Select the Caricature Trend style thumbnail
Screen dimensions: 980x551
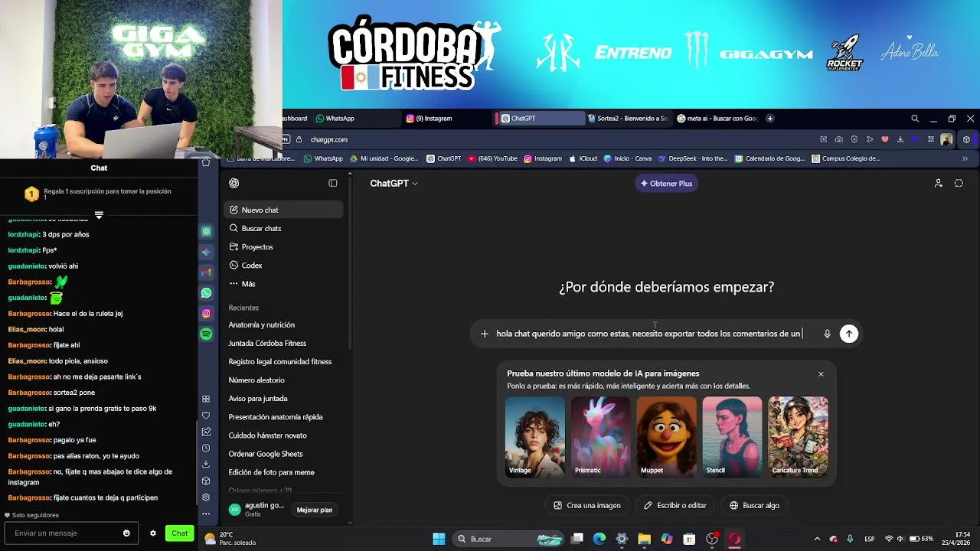pos(799,436)
